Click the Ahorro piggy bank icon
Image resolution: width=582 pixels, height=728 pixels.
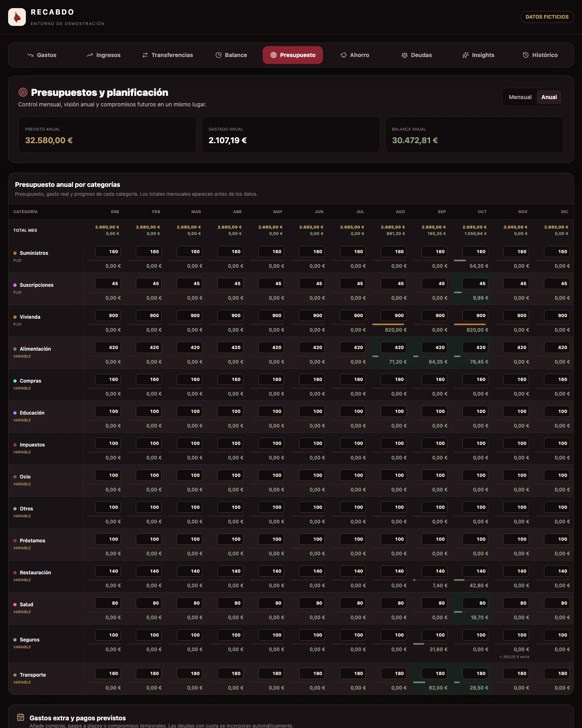tap(344, 55)
